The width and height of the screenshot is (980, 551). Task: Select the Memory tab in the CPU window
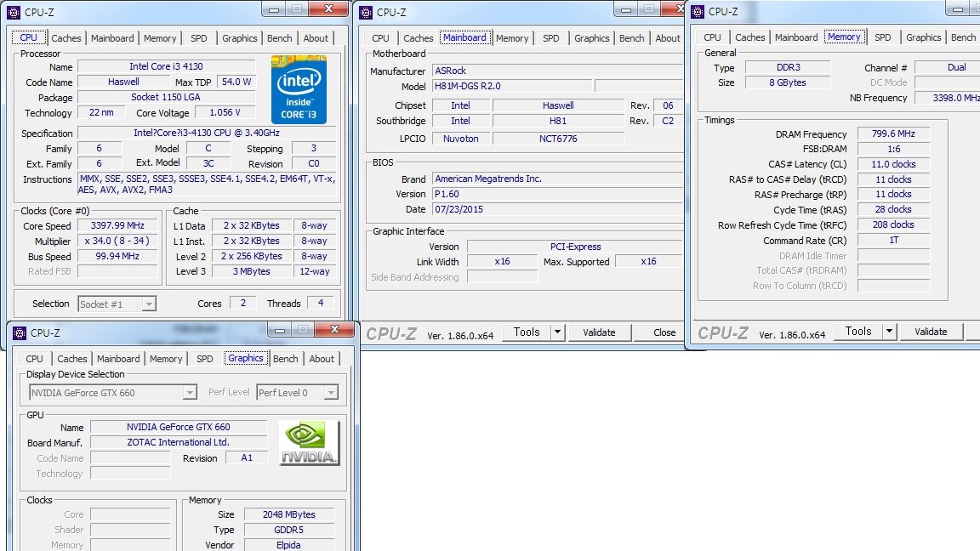coord(160,38)
